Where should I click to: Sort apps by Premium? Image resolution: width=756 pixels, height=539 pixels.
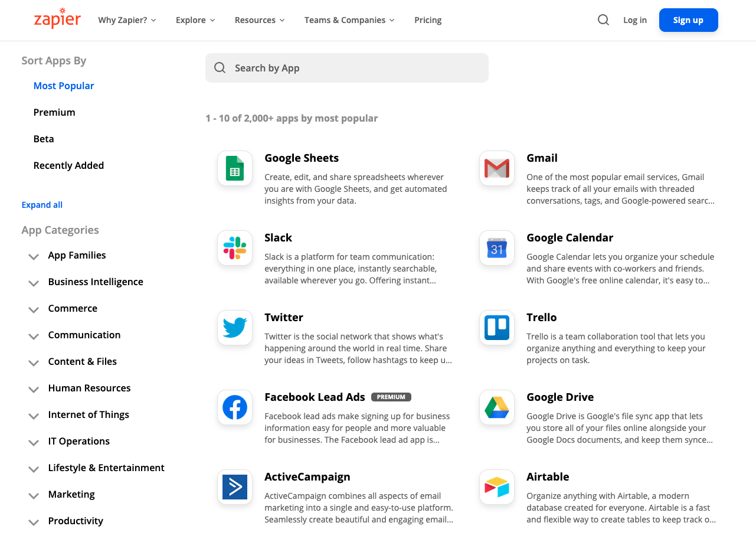[54, 112]
